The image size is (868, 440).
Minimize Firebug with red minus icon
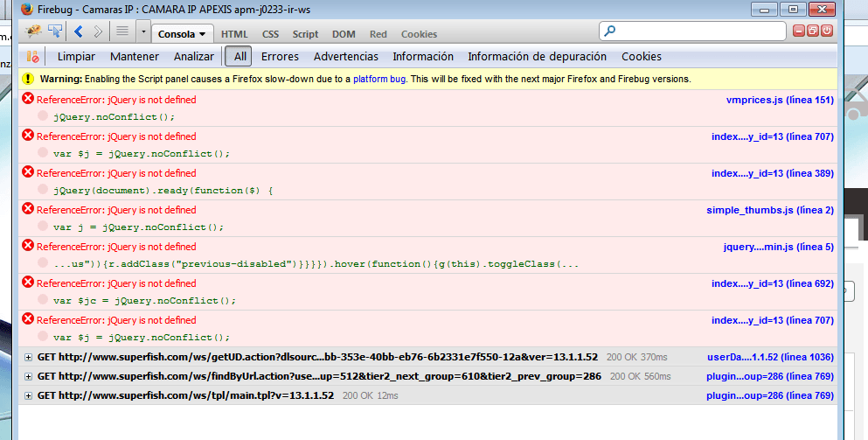(x=798, y=31)
